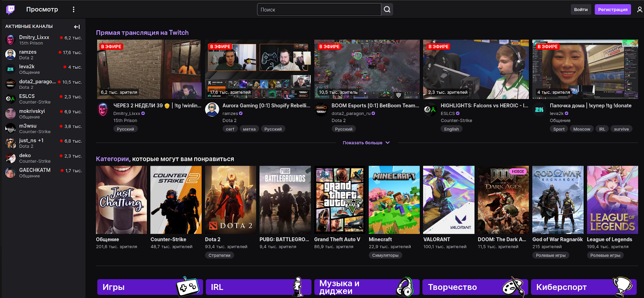Screen dimensions: 644x298
Task: Open GAECHKATM avatar in sidebar
Action: (10, 173)
